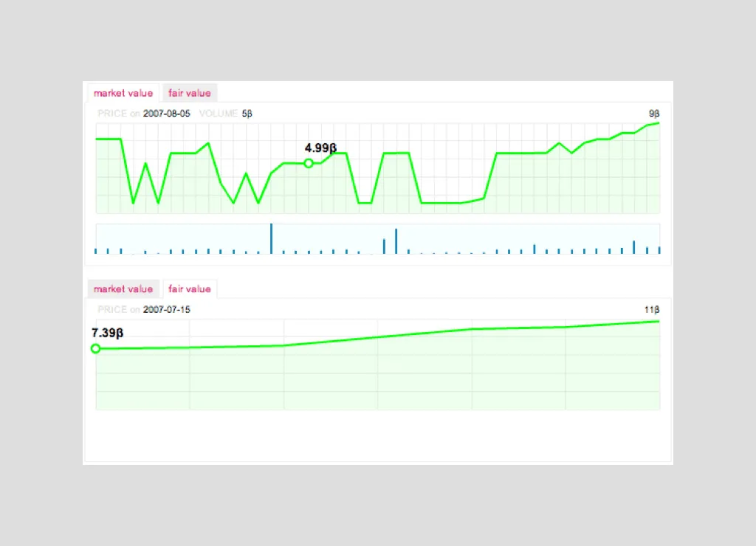Click the PRICE on label in the top chart
The height and width of the screenshot is (546, 756).
[118, 114]
